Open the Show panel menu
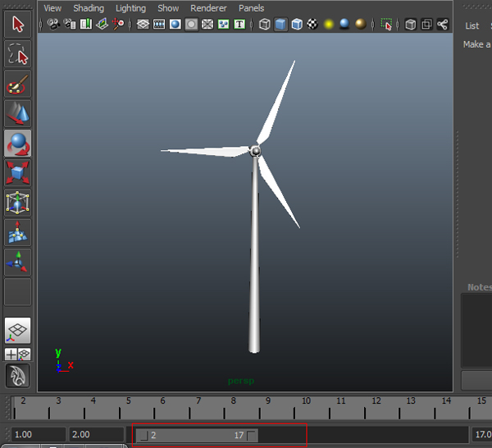This screenshot has height=448, width=492. click(168, 8)
